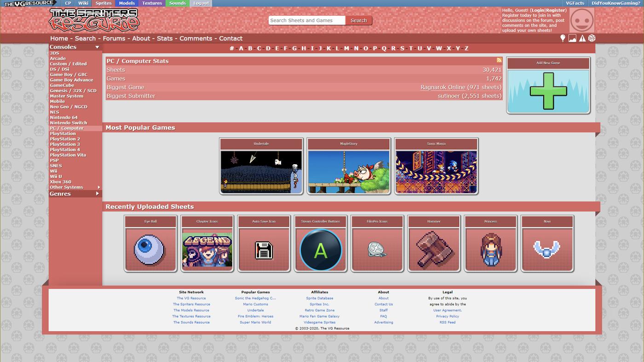This screenshot has height=362, width=644.
Task: Click the lightbulb icon in the navigation bar
Action: click(x=562, y=38)
